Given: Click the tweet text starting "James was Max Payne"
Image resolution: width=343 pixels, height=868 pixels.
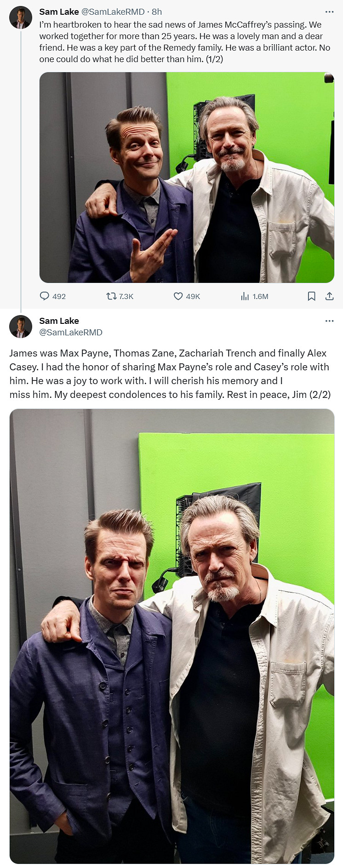Looking at the screenshot, I should click(x=170, y=374).
